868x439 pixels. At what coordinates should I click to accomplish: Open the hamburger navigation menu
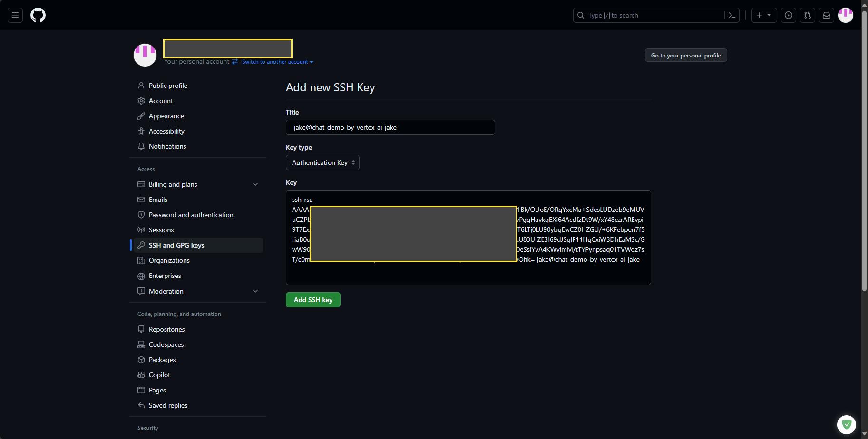tap(15, 15)
